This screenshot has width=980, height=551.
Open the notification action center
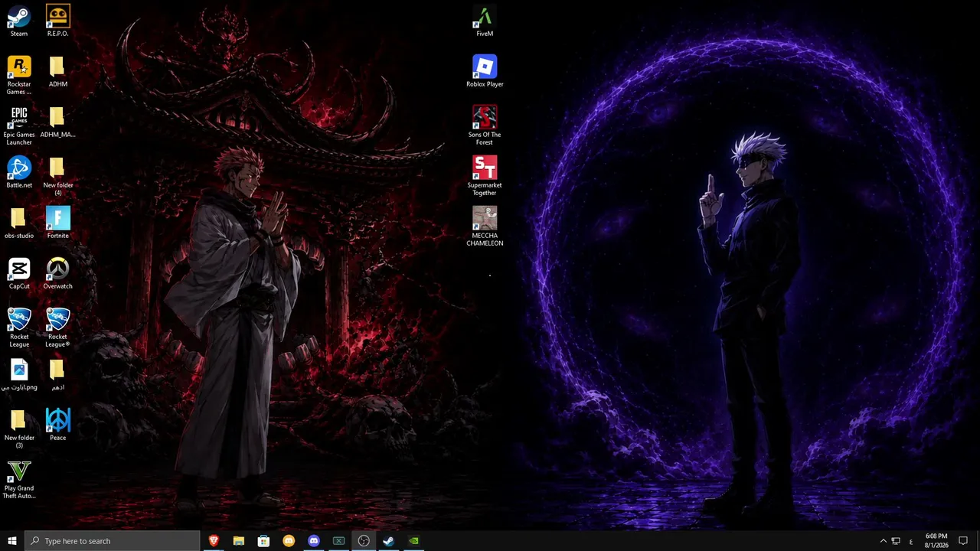pyautogui.click(x=963, y=541)
